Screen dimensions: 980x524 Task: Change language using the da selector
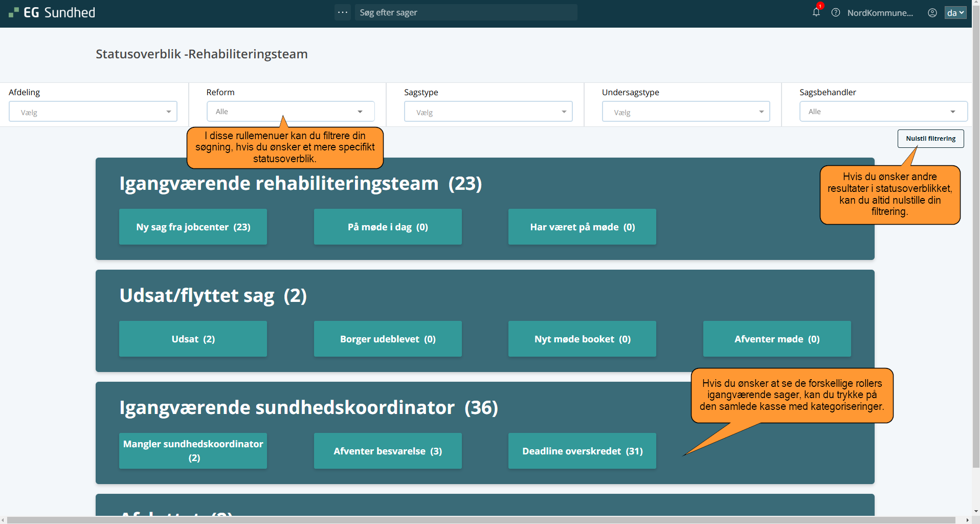tap(955, 13)
